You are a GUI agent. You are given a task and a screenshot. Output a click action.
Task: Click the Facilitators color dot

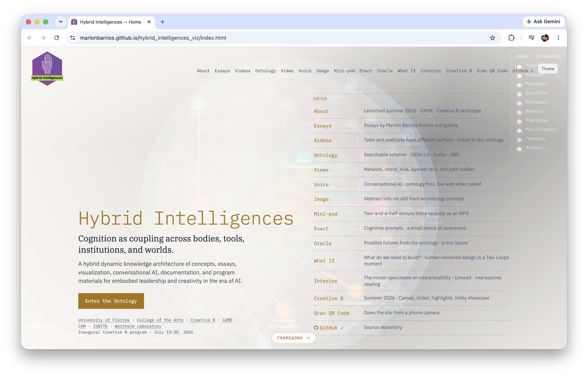tap(519, 130)
